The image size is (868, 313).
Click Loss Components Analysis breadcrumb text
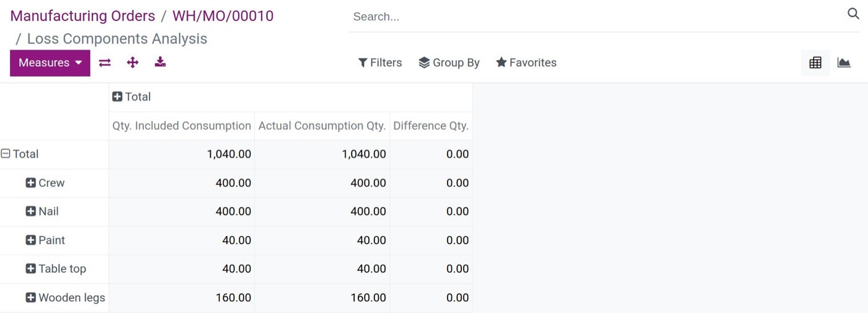click(117, 38)
